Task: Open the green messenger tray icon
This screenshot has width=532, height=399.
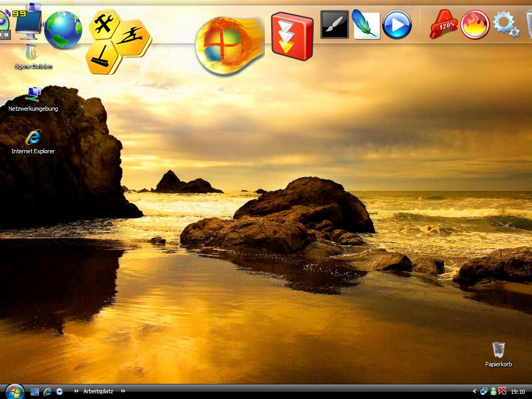Action: coord(494,392)
